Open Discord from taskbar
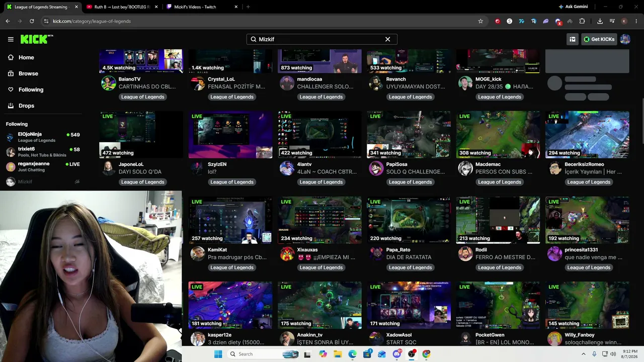The width and height of the screenshot is (644, 362). click(x=397, y=354)
